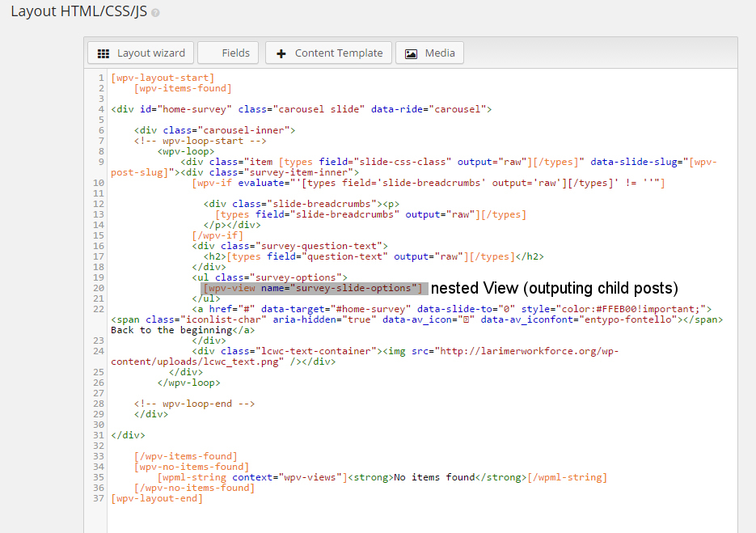
Task: Click the opening <wpv-loop> tag on line 8
Action: pyautogui.click(x=186, y=151)
